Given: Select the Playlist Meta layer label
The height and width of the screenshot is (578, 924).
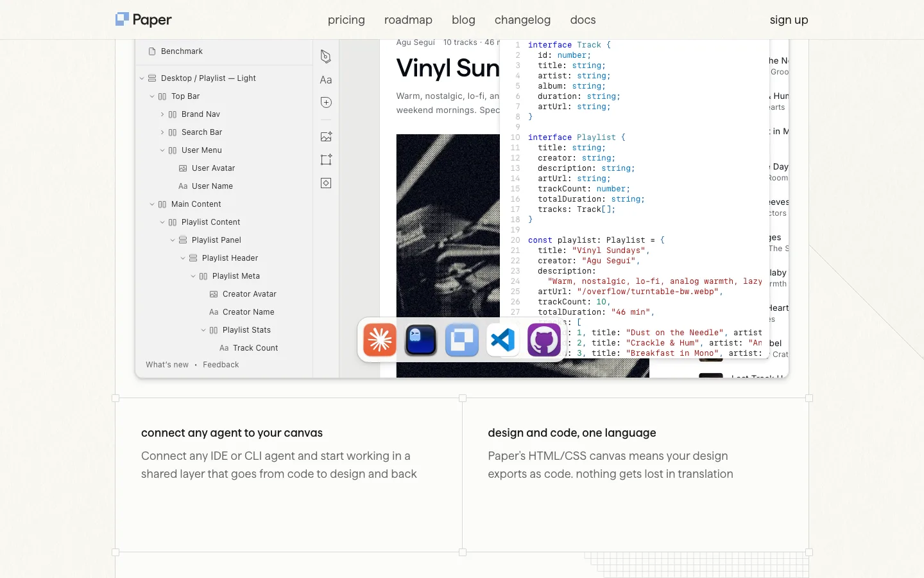Looking at the screenshot, I should [x=236, y=276].
